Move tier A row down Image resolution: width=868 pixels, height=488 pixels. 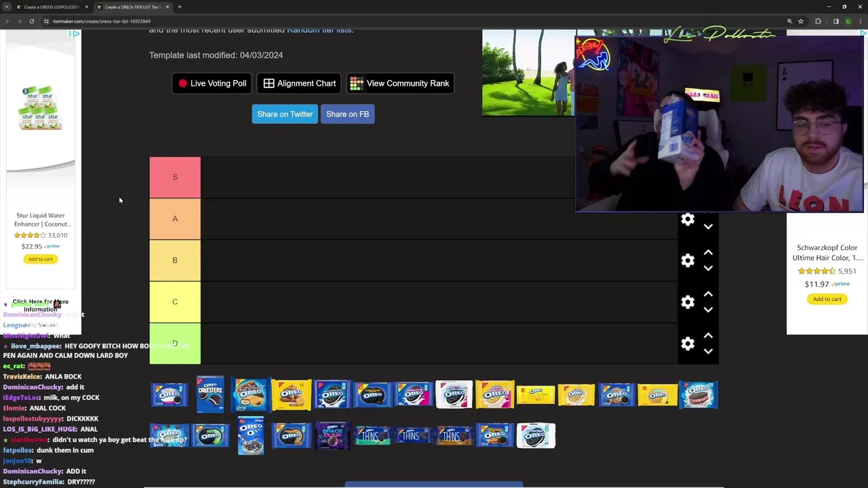click(708, 227)
